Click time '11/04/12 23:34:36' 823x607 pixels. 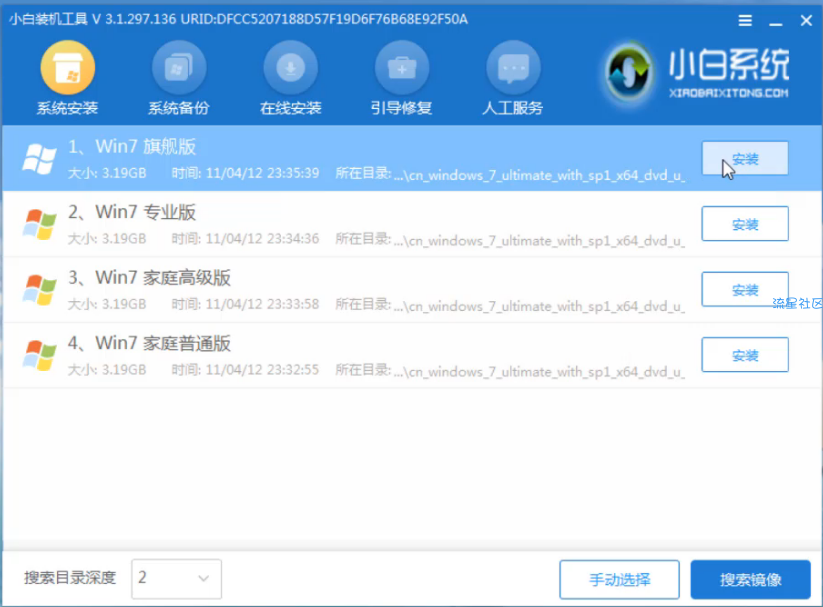pos(262,239)
